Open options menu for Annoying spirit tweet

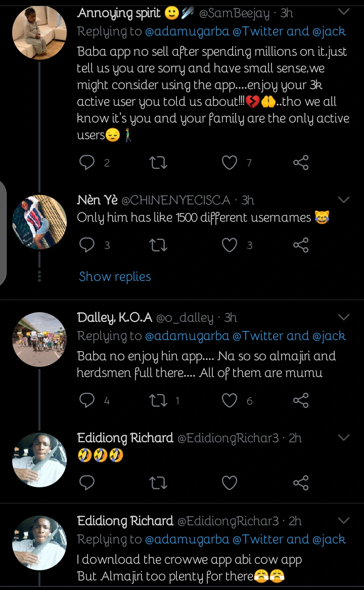[344, 12]
